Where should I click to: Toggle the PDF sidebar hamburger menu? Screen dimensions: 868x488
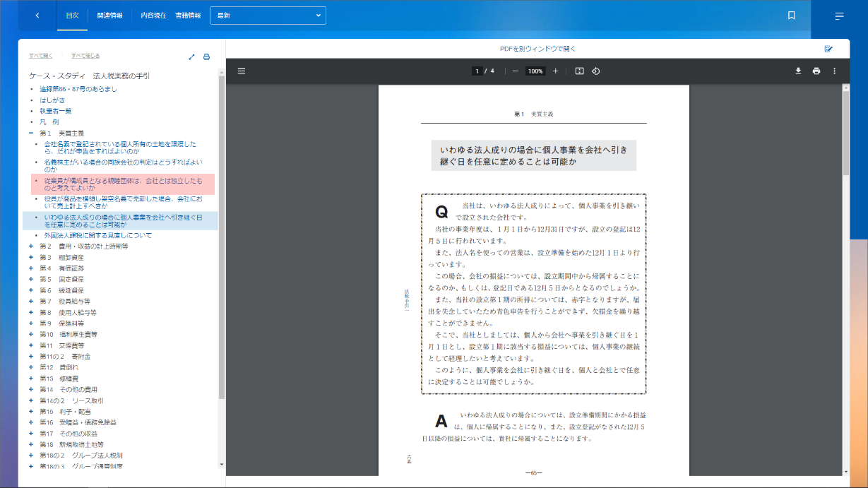point(242,71)
